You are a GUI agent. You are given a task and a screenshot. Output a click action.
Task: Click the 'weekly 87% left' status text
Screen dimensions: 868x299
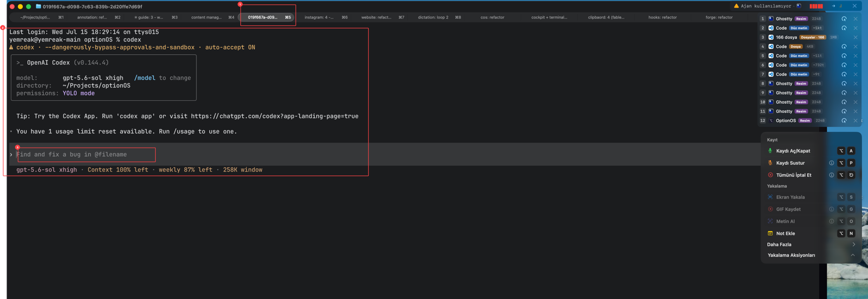click(186, 170)
